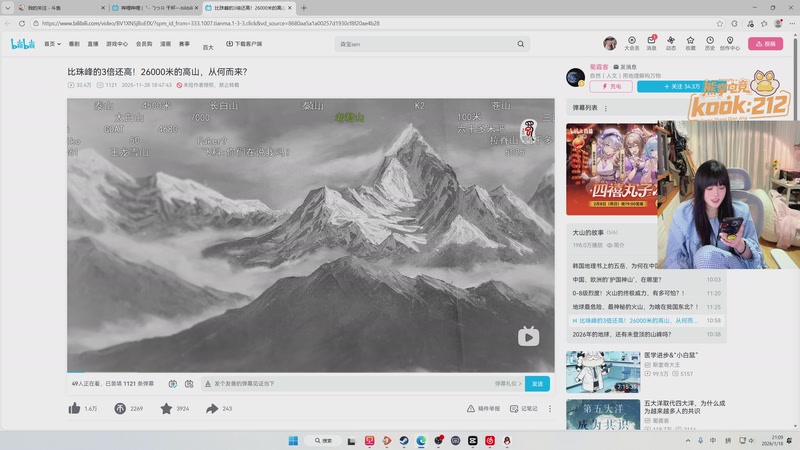
Task: Open the 赛事 navigation link
Action: tap(184, 44)
